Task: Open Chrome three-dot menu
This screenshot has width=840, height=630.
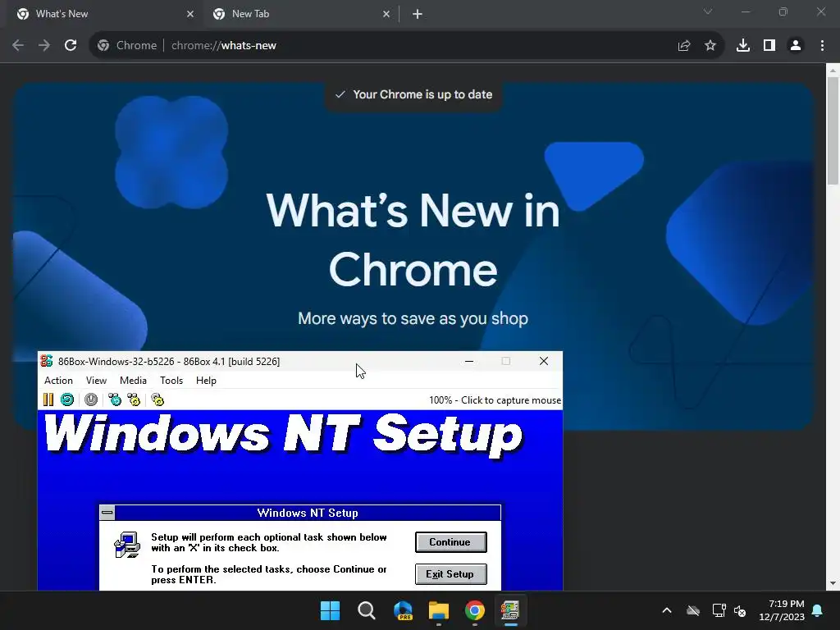Action: 822,46
